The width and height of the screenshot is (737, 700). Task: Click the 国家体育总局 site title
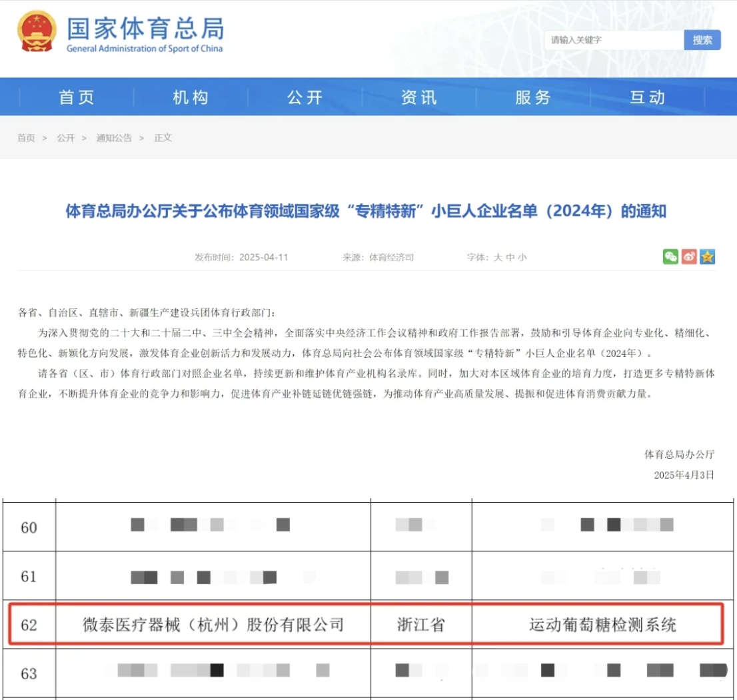(x=145, y=28)
